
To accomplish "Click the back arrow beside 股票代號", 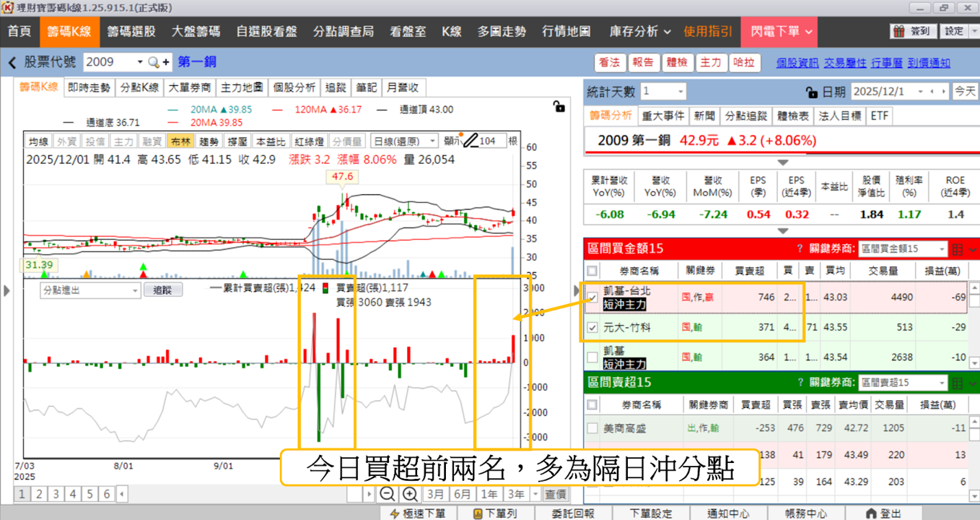I will 12,63.
